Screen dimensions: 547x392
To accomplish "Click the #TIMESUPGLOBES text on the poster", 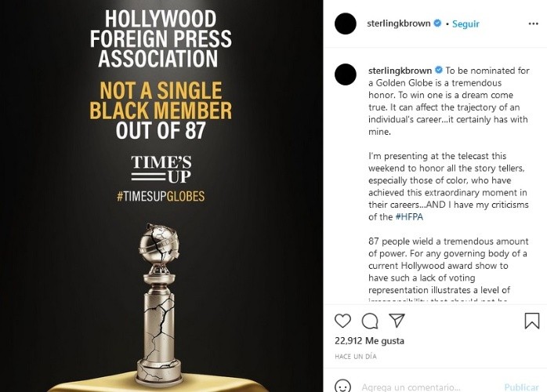I will coord(161,197).
